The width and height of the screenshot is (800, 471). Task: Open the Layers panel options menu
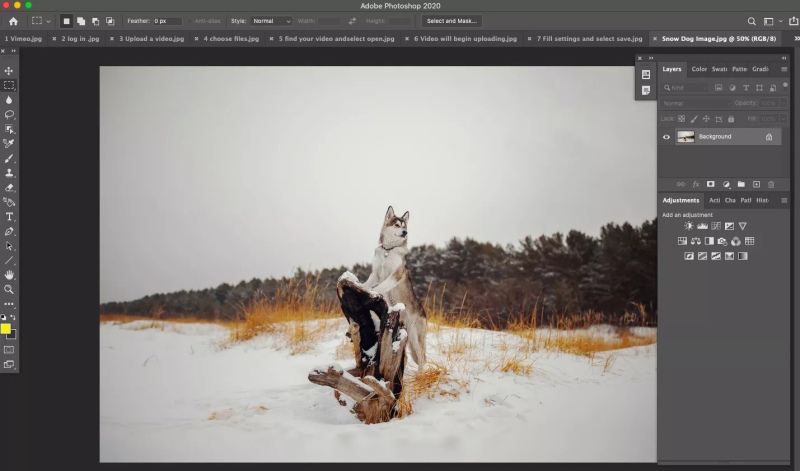(x=783, y=69)
